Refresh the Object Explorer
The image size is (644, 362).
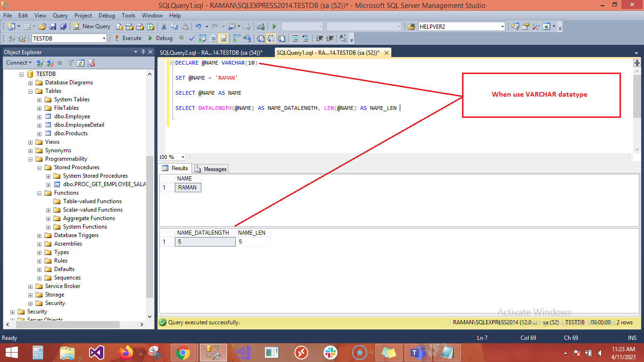point(81,63)
